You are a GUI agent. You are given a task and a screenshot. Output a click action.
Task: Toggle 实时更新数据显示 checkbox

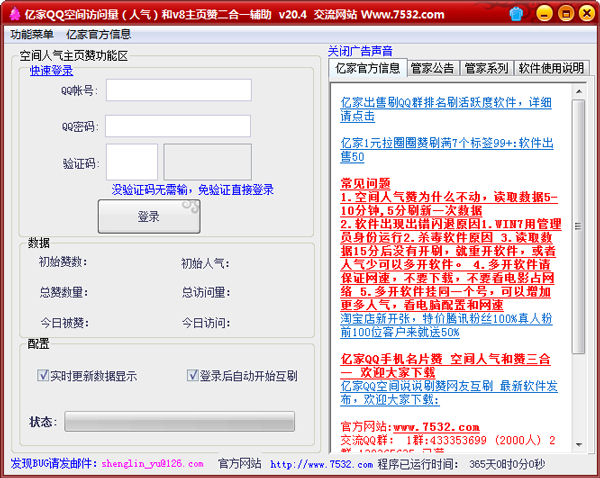pyautogui.click(x=43, y=376)
